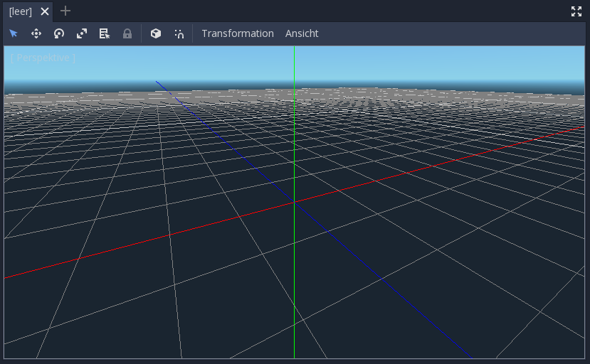The width and height of the screenshot is (590, 364).
Task: Open the [ Perspektive ] viewport menu
Action: pos(43,58)
